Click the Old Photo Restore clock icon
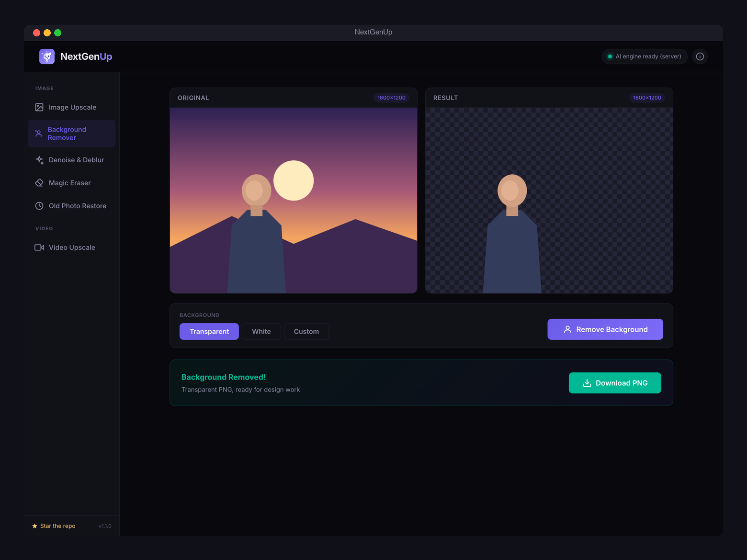The height and width of the screenshot is (560, 747). tap(39, 206)
